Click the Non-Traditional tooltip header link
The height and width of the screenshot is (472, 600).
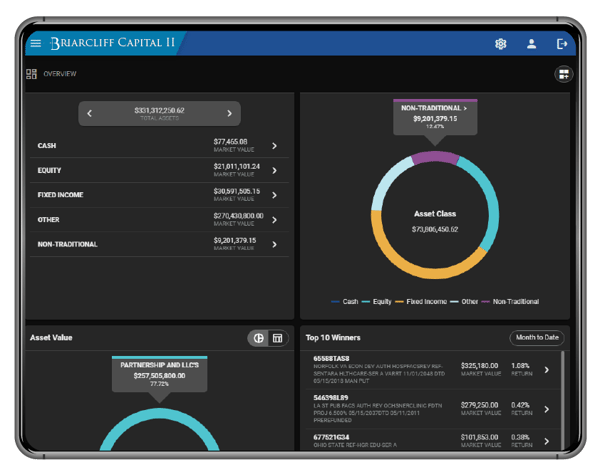click(434, 108)
